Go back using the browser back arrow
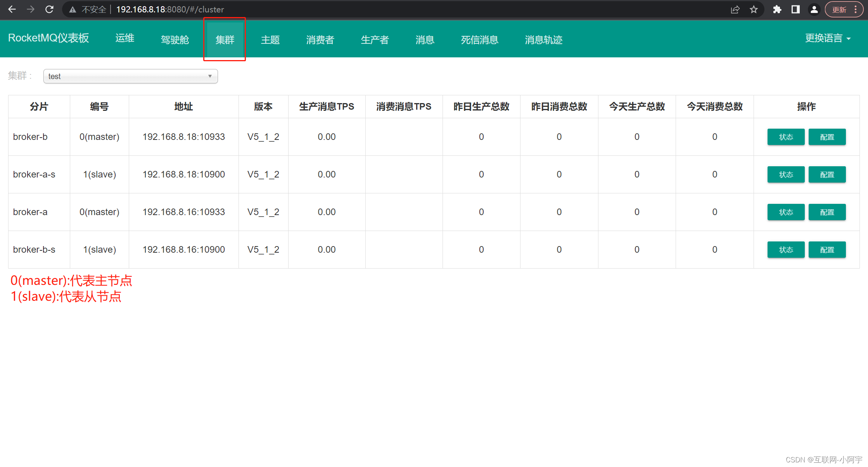 click(x=12, y=9)
